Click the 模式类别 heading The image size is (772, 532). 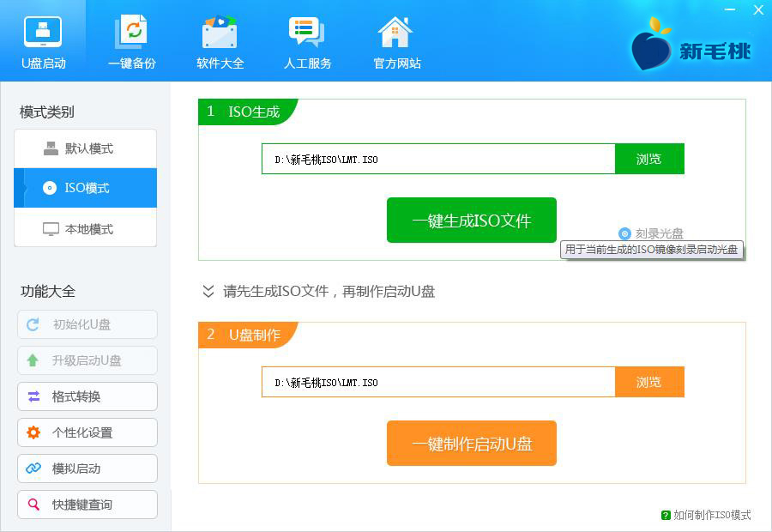[x=47, y=112]
